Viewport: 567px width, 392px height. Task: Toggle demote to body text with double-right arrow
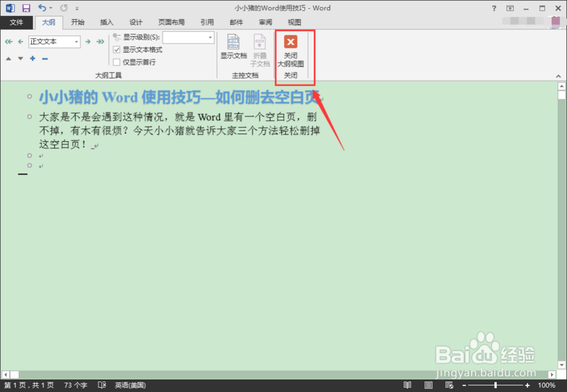pyautogui.click(x=100, y=41)
